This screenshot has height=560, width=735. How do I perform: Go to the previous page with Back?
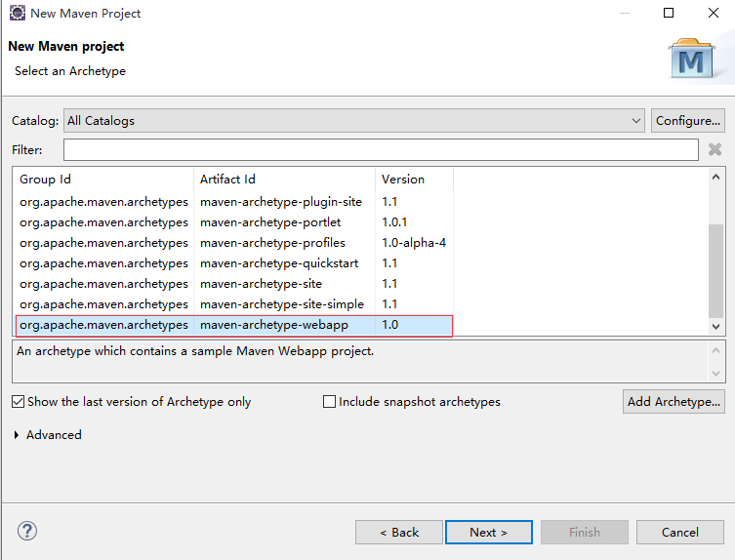(x=399, y=533)
